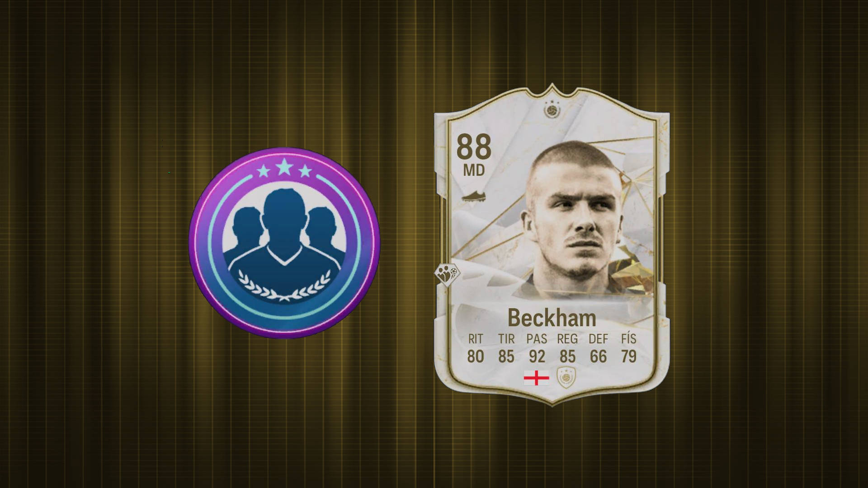Click the purple SBC squad badge

tap(284, 243)
